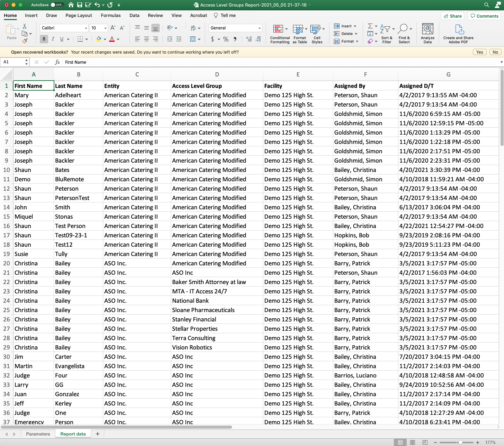Image resolution: width=504 pixels, height=446 pixels.
Task: Click Create and Share Adobe PDF
Action: pyautogui.click(x=458, y=34)
